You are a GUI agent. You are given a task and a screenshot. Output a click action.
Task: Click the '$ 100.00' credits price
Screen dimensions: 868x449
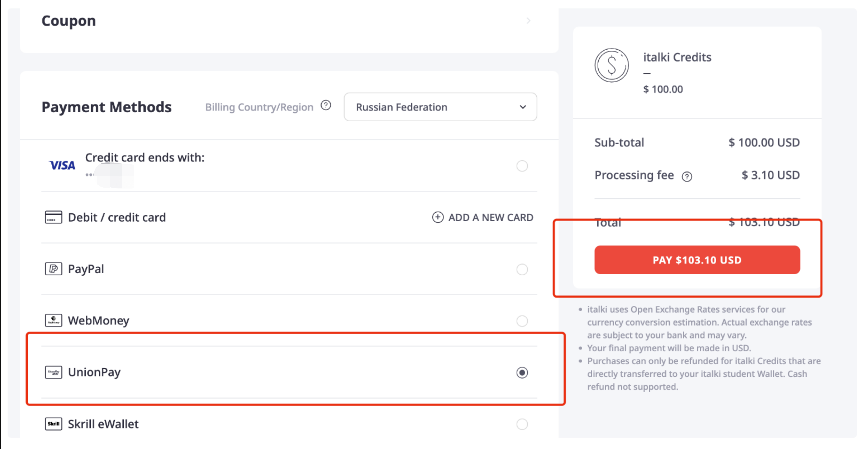click(x=663, y=89)
